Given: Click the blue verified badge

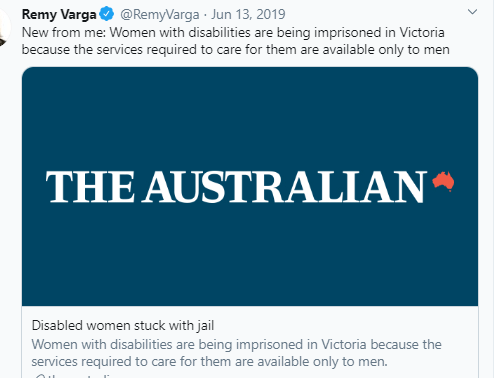Looking at the screenshot, I should coord(107,14).
